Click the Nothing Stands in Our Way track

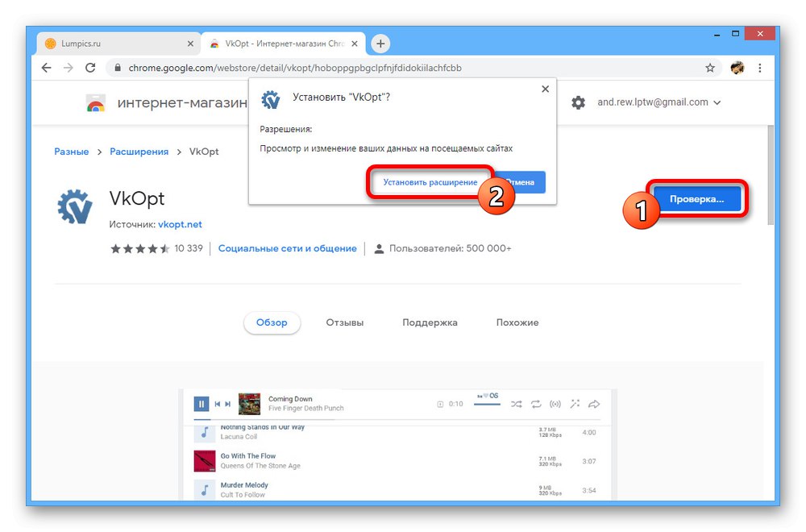tap(398, 434)
